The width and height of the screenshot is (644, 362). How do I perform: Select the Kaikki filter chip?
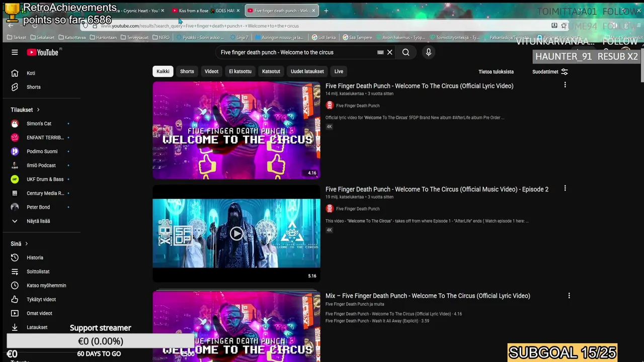click(163, 71)
